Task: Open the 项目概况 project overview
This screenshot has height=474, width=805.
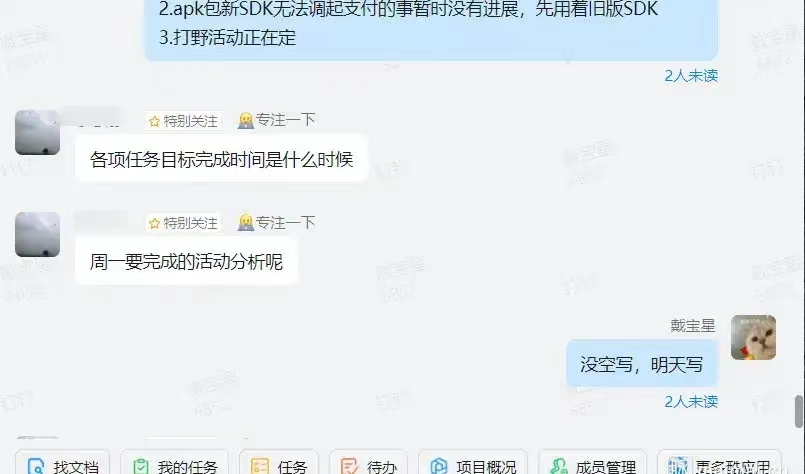Action: [x=473, y=463]
